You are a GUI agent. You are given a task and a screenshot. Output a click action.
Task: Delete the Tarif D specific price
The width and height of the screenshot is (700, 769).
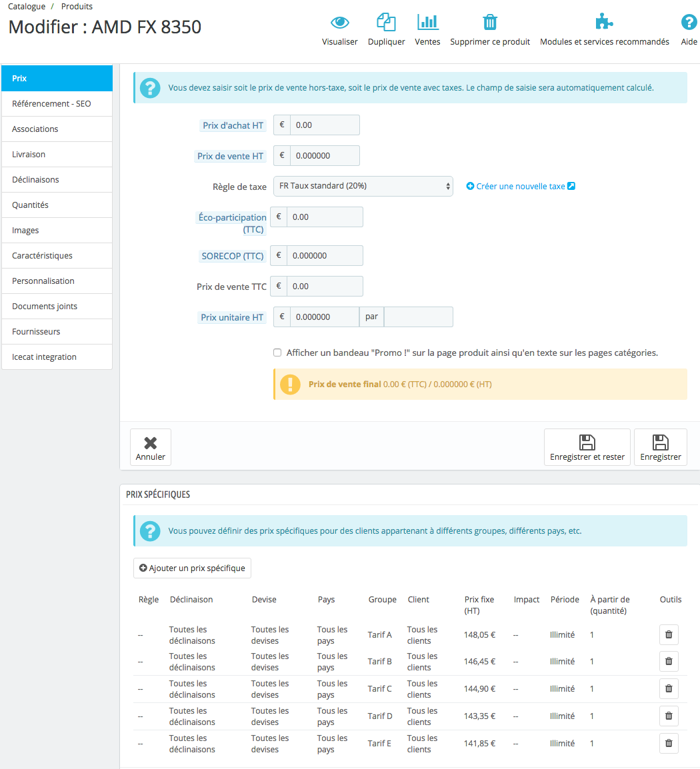[x=669, y=716]
